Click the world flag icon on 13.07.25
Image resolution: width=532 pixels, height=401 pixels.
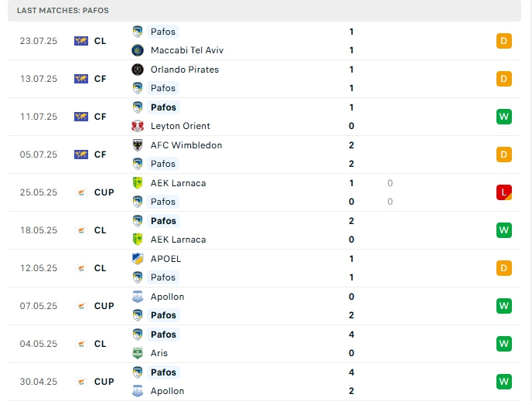click(81, 79)
